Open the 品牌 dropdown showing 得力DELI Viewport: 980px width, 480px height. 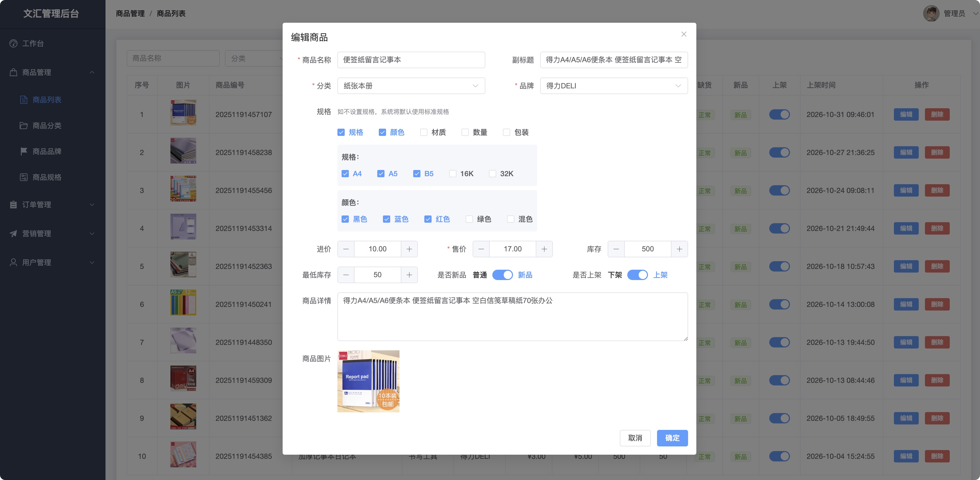(x=614, y=86)
